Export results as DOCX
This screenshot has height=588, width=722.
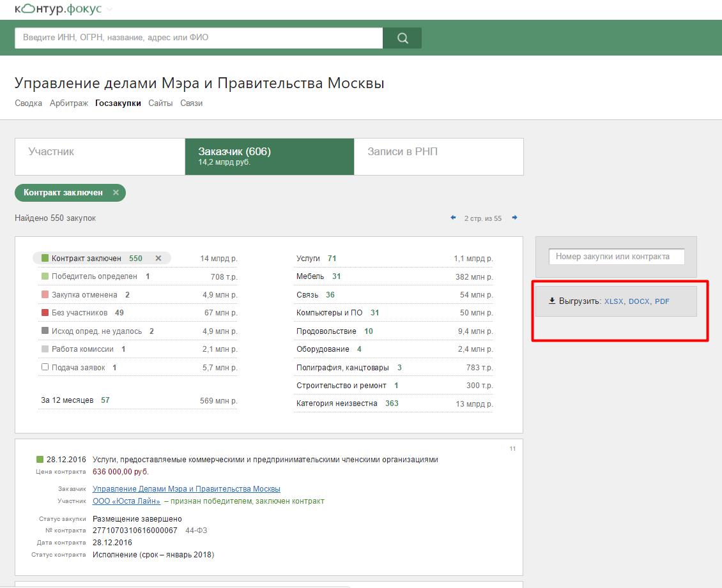(639, 301)
